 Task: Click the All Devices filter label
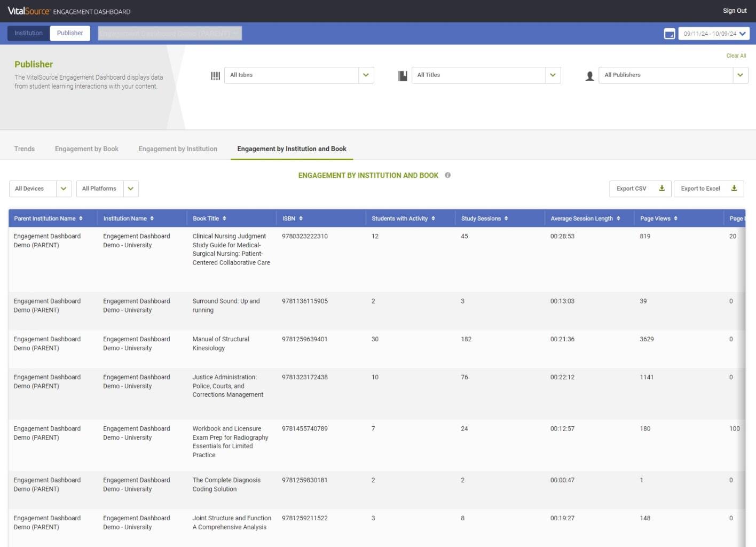(29, 189)
